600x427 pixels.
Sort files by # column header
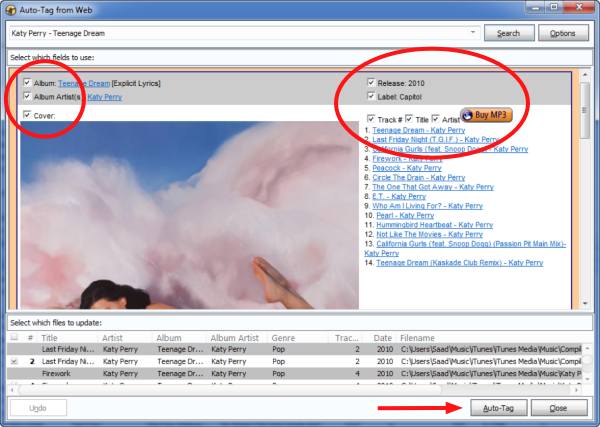tap(30, 338)
